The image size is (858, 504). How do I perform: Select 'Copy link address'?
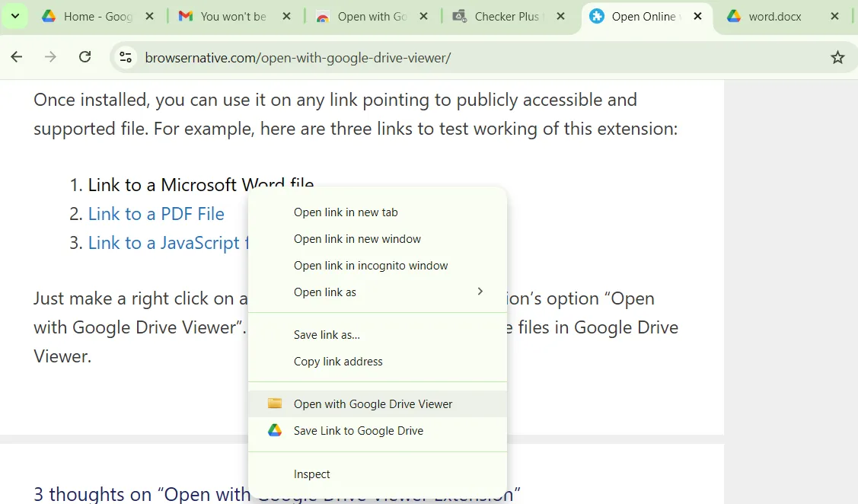point(338,361)
